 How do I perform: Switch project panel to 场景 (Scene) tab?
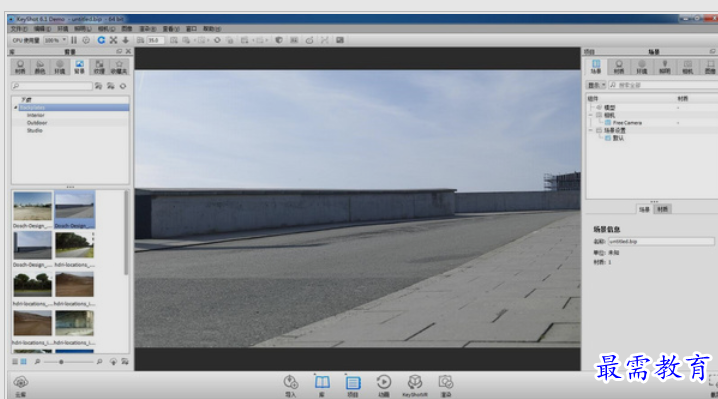596,67
